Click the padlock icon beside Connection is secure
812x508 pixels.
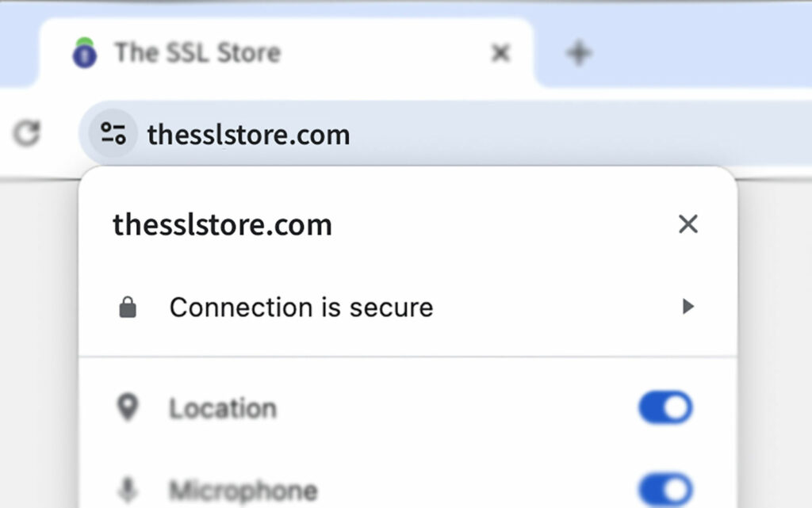127,307
